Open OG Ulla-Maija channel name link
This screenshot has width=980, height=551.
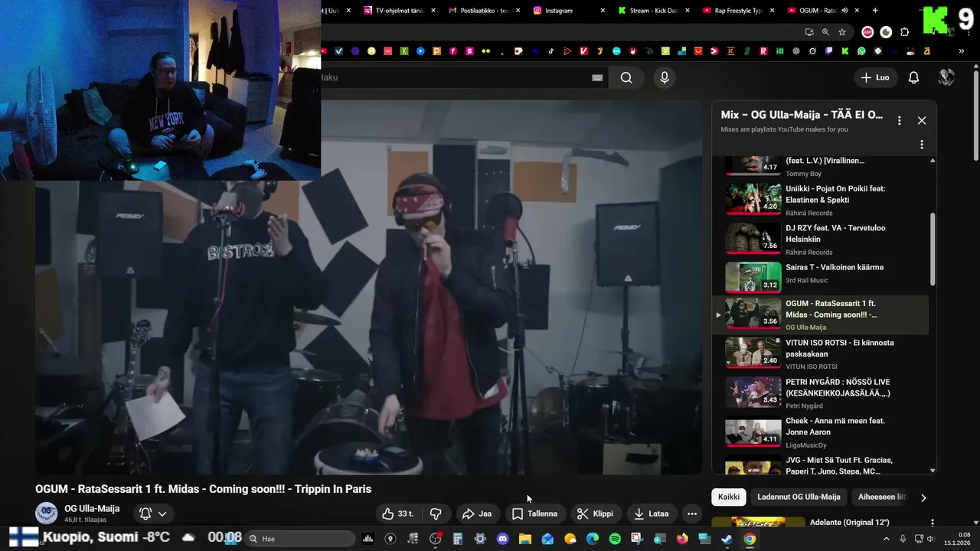pos(92,509)
